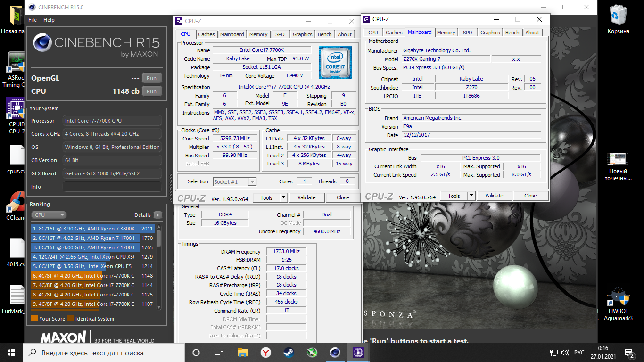
Task: Switch to Caches tab in processor CPU-Z window
Action: [206, 34]
